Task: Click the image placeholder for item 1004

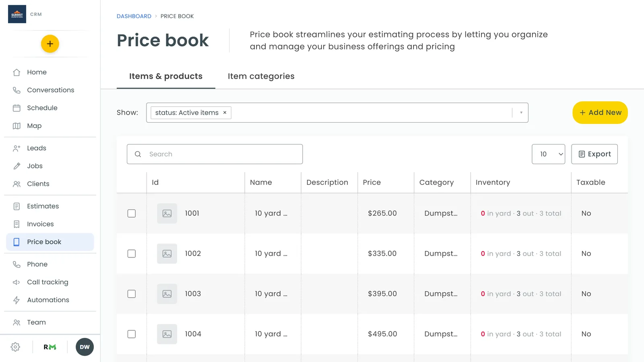Action: (x=167, y=334)
